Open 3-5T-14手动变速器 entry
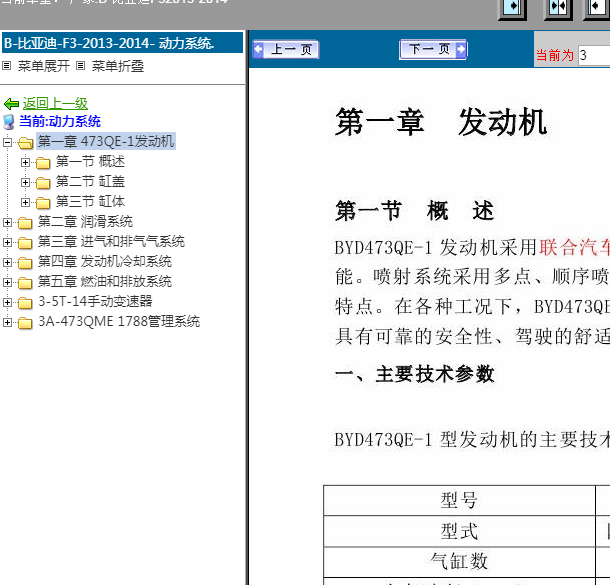This screenshot has width=610, height=585. click(95, 301)
